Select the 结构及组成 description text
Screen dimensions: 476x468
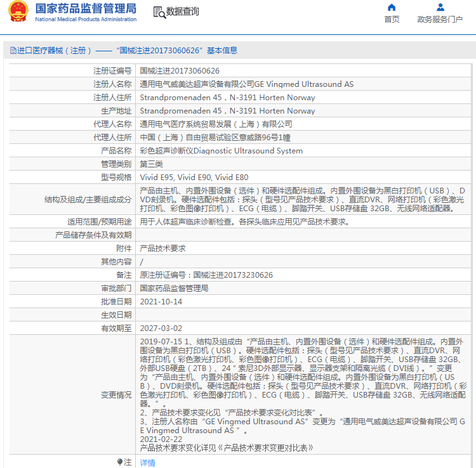coord(302,200)
